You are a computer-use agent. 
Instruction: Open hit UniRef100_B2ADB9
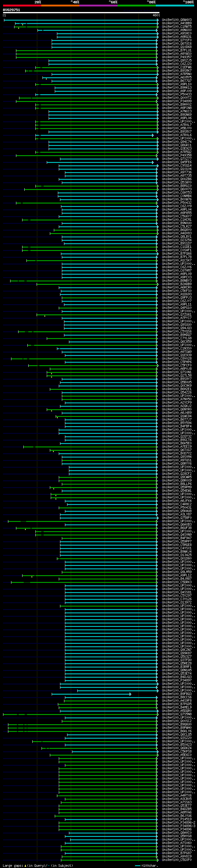(x=176, y=284)
